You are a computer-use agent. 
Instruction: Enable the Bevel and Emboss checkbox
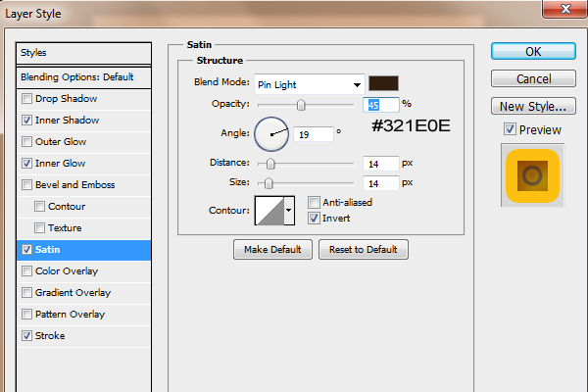(x=26, y=185)
